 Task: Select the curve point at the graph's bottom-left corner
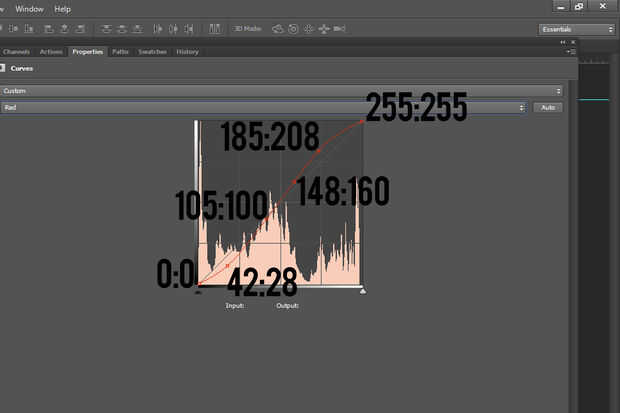[x=199, y=284]
